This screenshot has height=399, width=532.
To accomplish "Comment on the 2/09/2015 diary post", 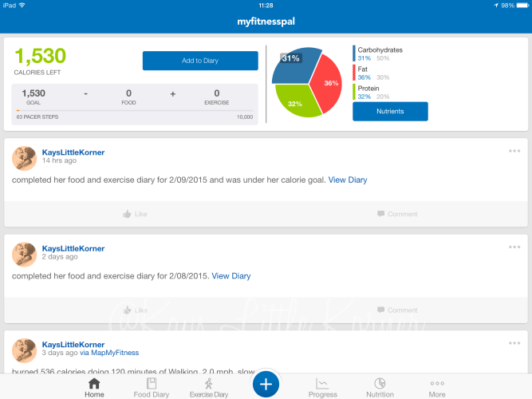I will tap(397, 214).
